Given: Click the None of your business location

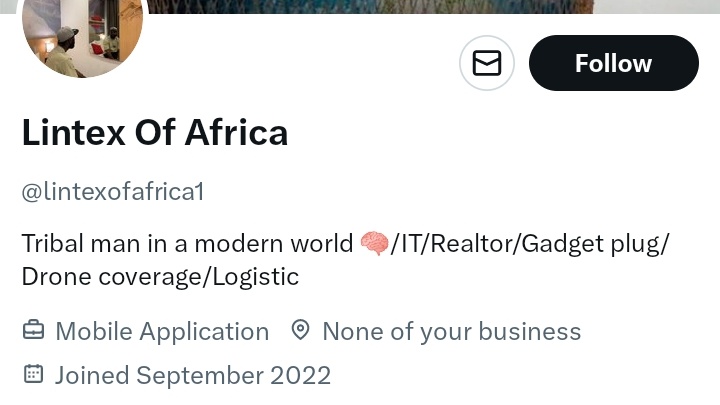Looking at the screenshot, I should click(451, 331).
